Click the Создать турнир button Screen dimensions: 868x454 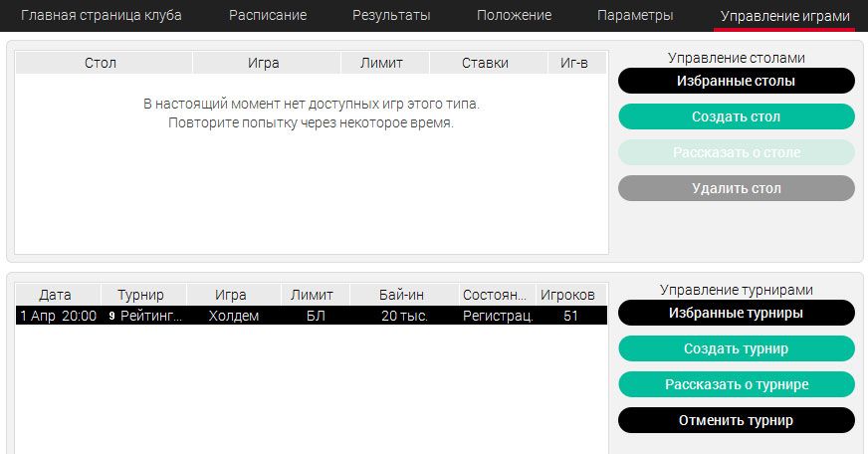coord(737,348)
